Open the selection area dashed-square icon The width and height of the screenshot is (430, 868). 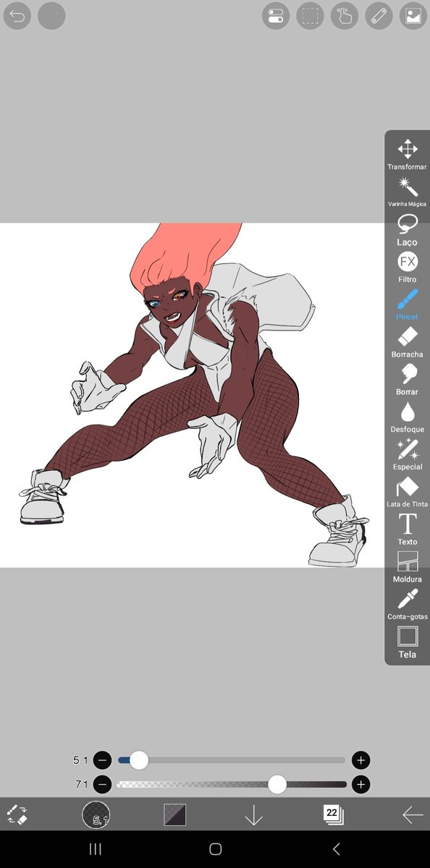310,16
